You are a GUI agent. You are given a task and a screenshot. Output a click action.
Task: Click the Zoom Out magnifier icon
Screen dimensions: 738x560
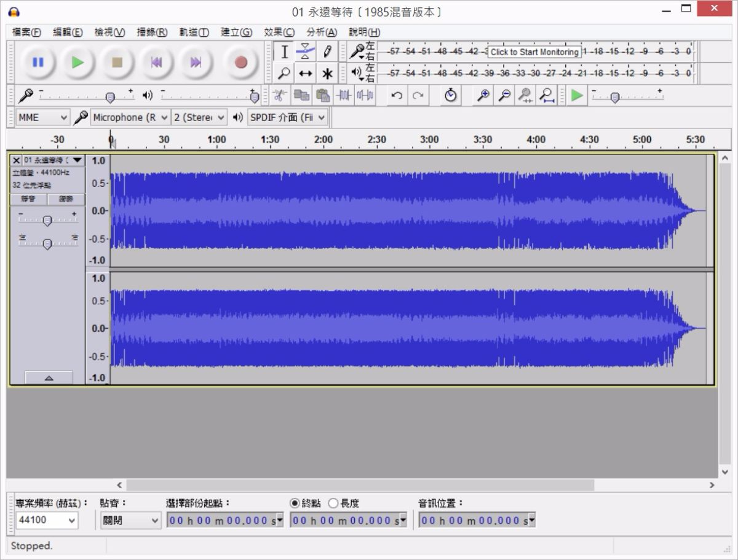pos(504,95)
